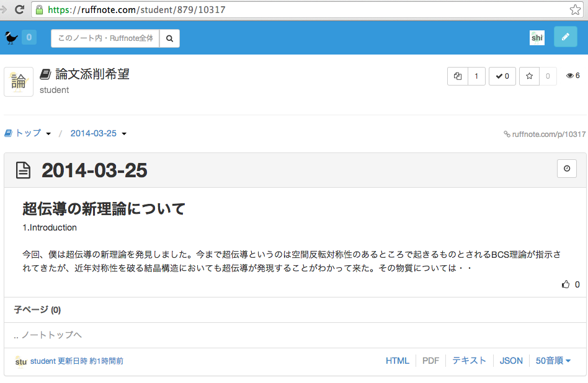Toggle the star favorite button
This screenshot has height=383, width=588.
pos(529,76)
